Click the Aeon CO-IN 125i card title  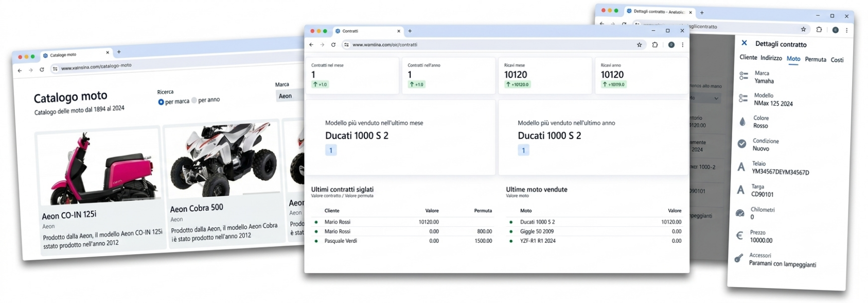coord(69,215)
